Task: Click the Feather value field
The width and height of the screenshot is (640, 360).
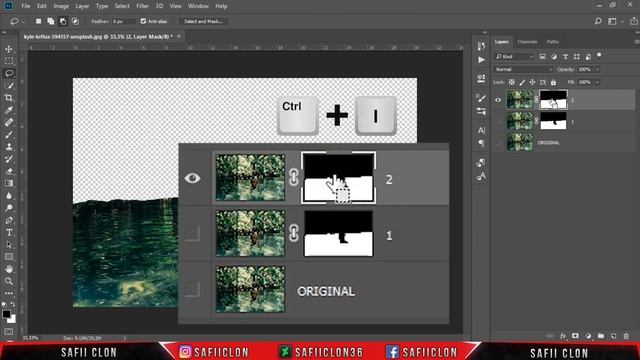Action: 123,21
